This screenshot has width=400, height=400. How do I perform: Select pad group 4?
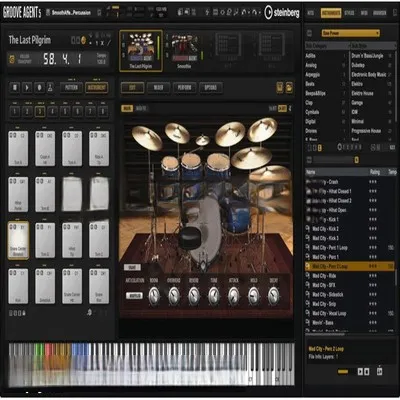click(52, 111)
